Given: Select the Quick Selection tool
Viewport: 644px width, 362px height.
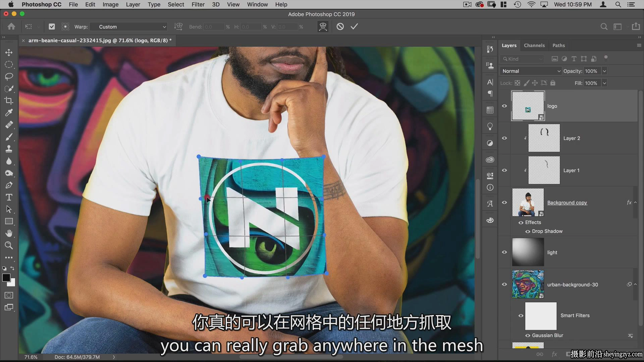Looking at the screenshot, I should coord(9,88).
